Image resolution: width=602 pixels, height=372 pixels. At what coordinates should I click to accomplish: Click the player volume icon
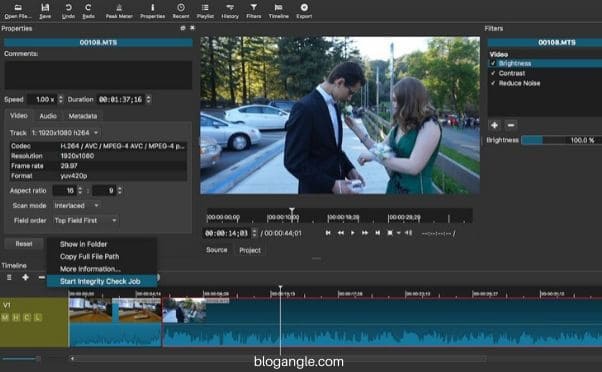coord(408,233)
